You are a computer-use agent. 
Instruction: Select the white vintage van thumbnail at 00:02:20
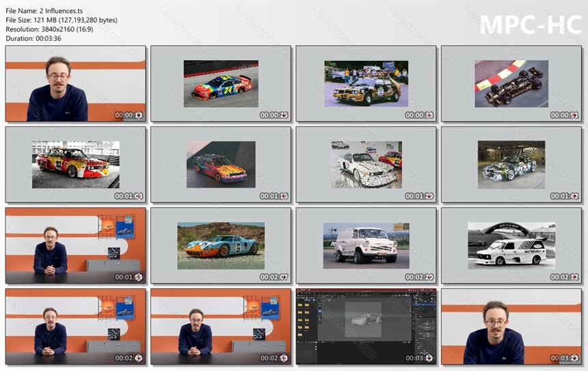(366, 245)
